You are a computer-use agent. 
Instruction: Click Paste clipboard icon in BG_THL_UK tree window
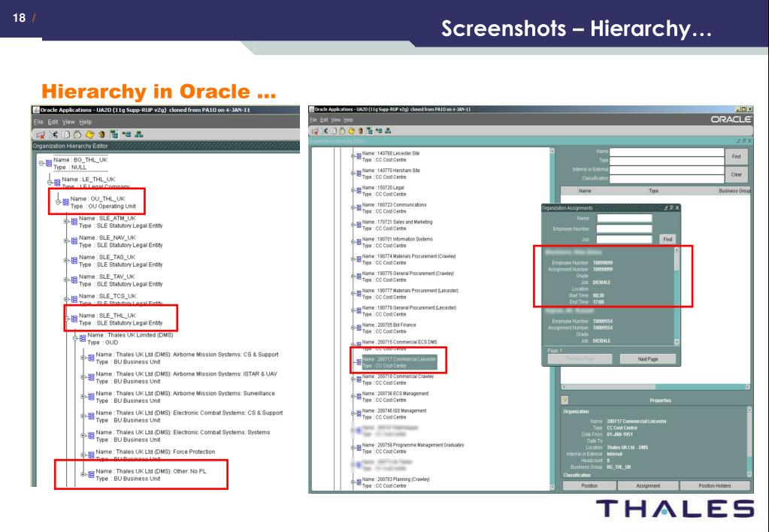77,135
